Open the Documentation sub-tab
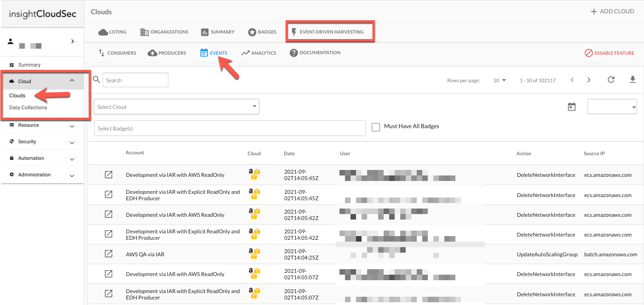This screenshot has height=305, width=644. [x=315, y=53]
